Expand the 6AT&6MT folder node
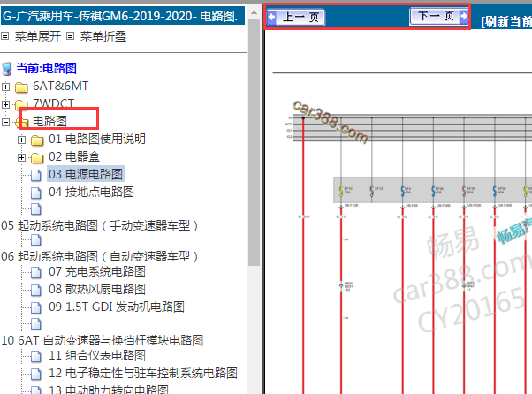Screen dimensions: 532x394 pos(5,87)
